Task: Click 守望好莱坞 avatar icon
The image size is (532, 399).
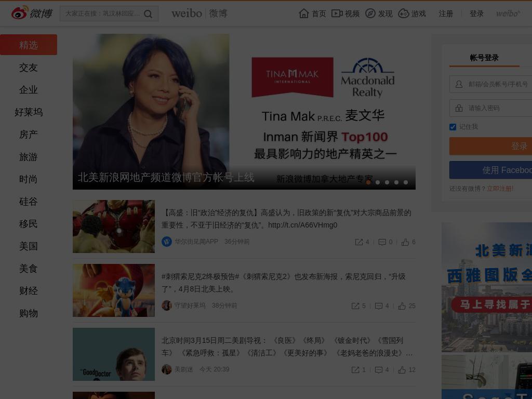Action: (167, 305)
